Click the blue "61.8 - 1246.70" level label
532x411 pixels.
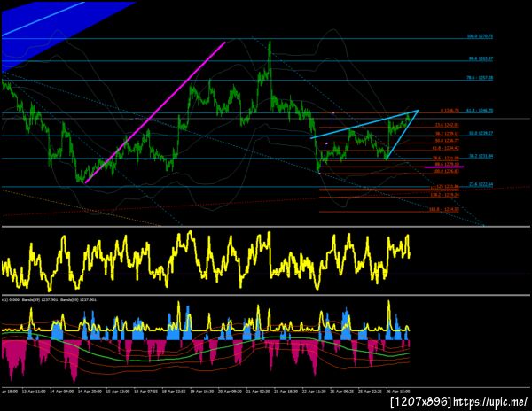pos(480,111)
